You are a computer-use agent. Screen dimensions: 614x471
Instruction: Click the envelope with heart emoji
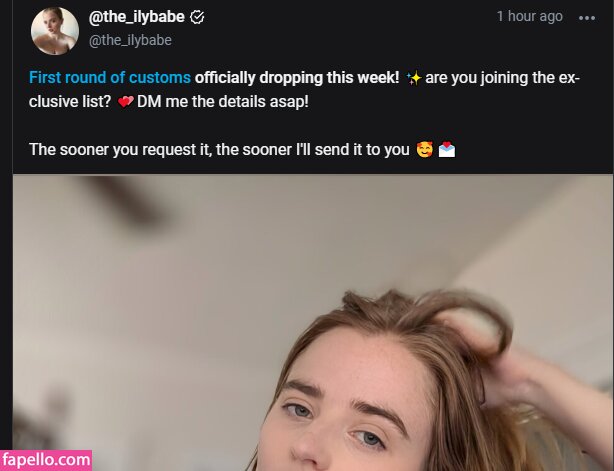click(447, 150)
